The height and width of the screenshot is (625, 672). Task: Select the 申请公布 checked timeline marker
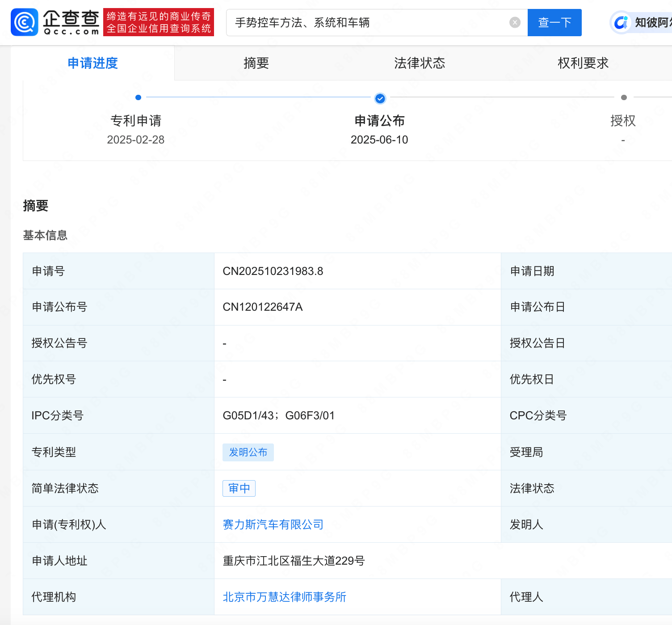(x=380, y=98)
